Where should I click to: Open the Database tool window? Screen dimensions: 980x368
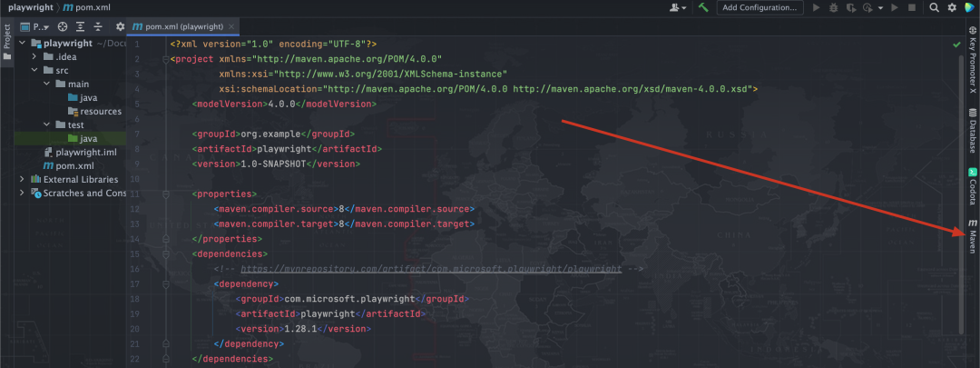coord(973,132)
